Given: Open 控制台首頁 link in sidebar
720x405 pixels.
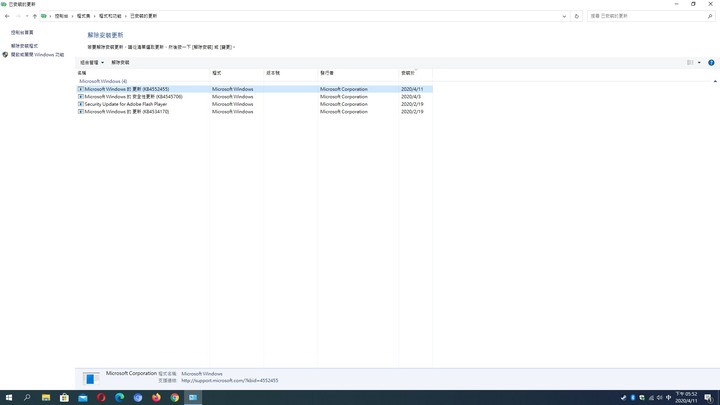Looking at the screenshot, I should tap(22, 33).
